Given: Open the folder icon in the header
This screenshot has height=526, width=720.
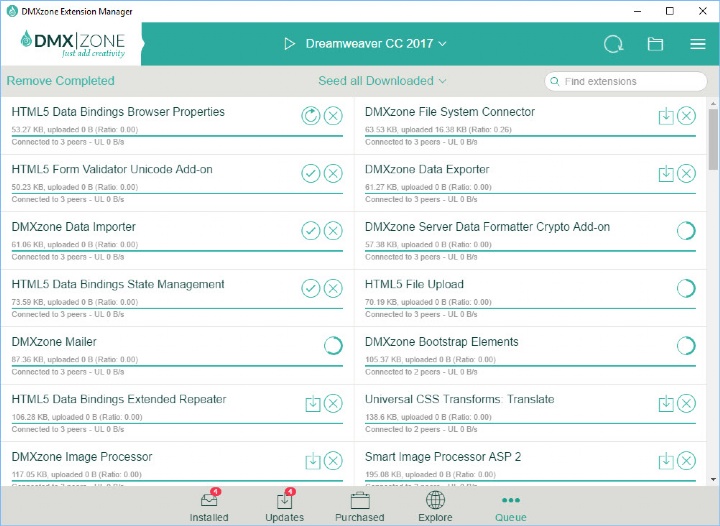Looking at the screenshot, I should 655,44.
